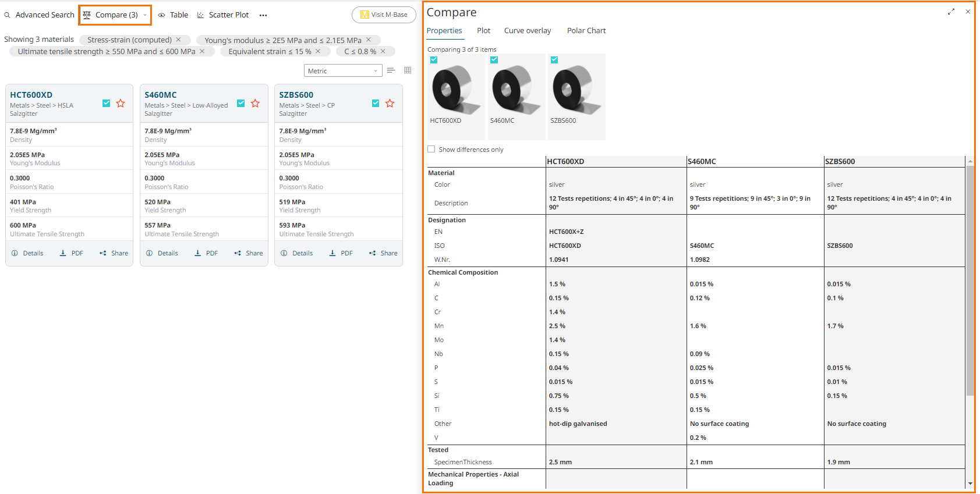Image resolution: width=980 pixels, height=494 pixels.
Task: Click the 'hot-dip galvanised' cell
Action: (578, 424)
